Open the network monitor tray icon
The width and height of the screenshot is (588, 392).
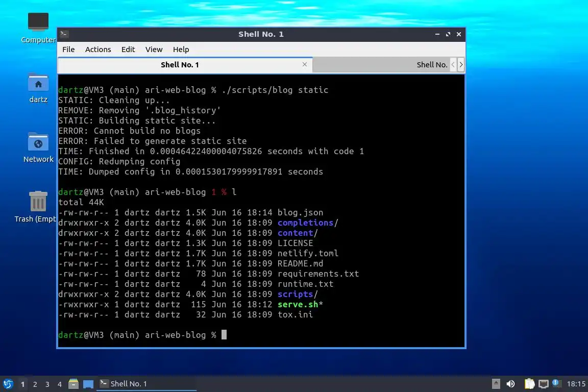543,384
